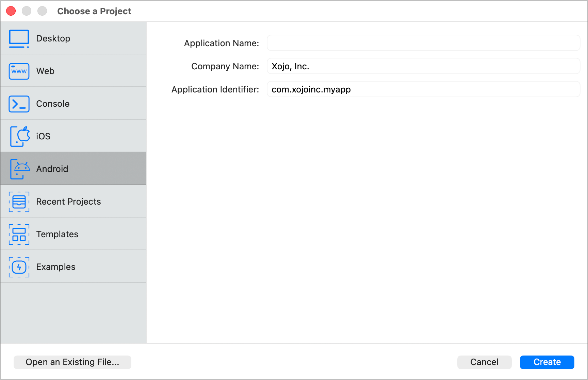Click the Desktop monitor icon
The height and width of the screenshot is (380, 588).
[x=19, y=38]
